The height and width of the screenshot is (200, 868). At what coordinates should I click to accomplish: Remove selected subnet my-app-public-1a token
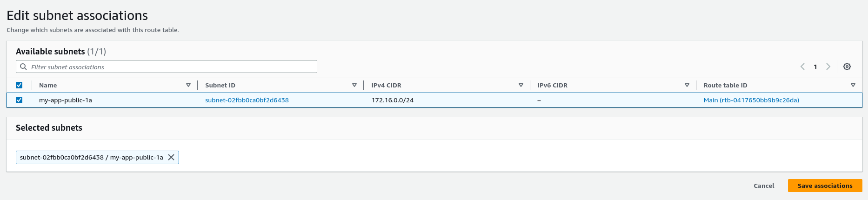171,157
